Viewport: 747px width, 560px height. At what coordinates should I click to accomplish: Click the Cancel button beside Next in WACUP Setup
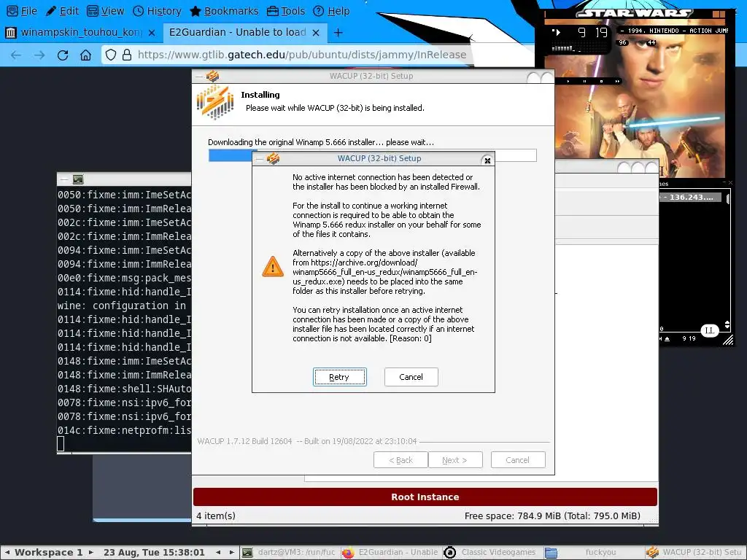(518, 460)
